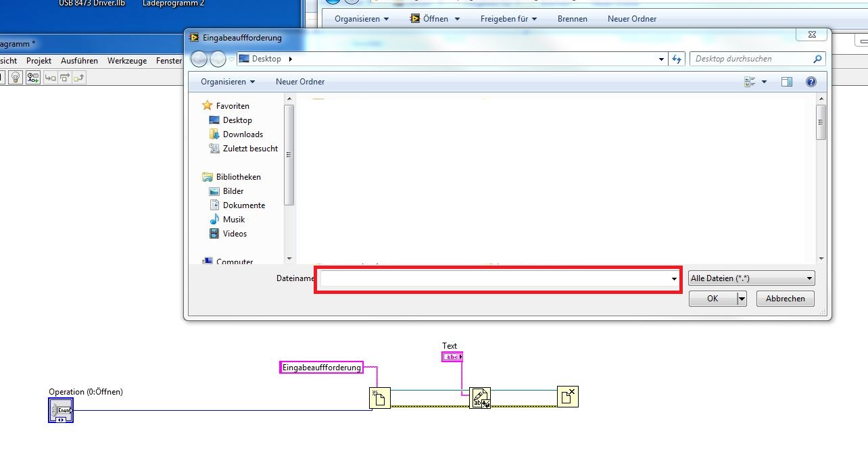Open the Ausführen menu in LabVIEW
Screen dimensions: 868x473
pos(79,61)
